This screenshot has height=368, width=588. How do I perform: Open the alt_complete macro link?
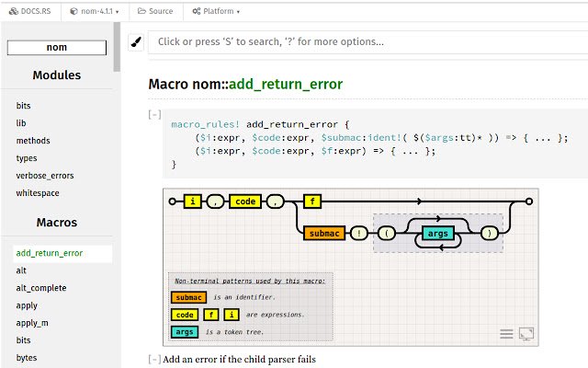click(41, 288)
